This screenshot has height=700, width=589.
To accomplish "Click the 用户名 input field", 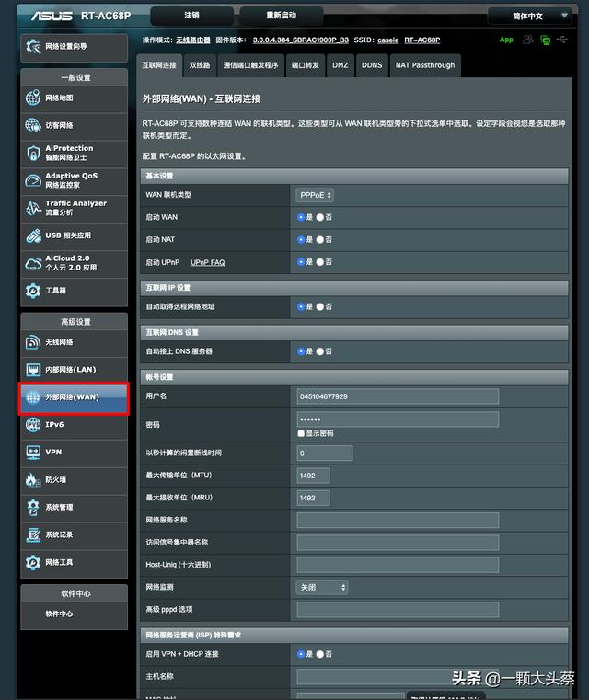I will 398,396.
